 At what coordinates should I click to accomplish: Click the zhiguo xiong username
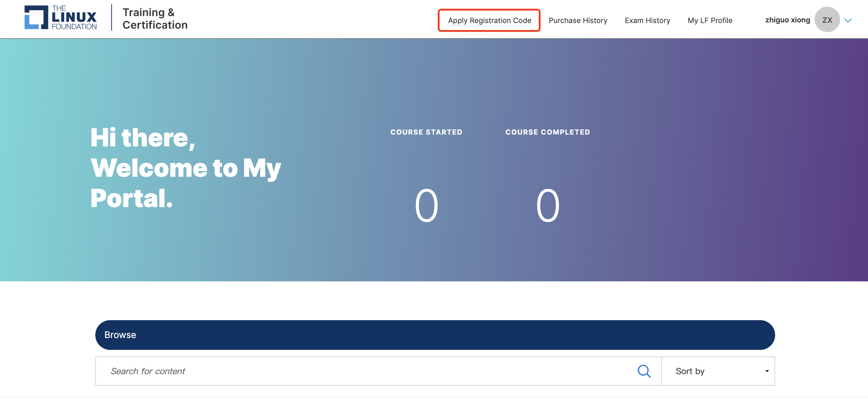click(787, 20)
